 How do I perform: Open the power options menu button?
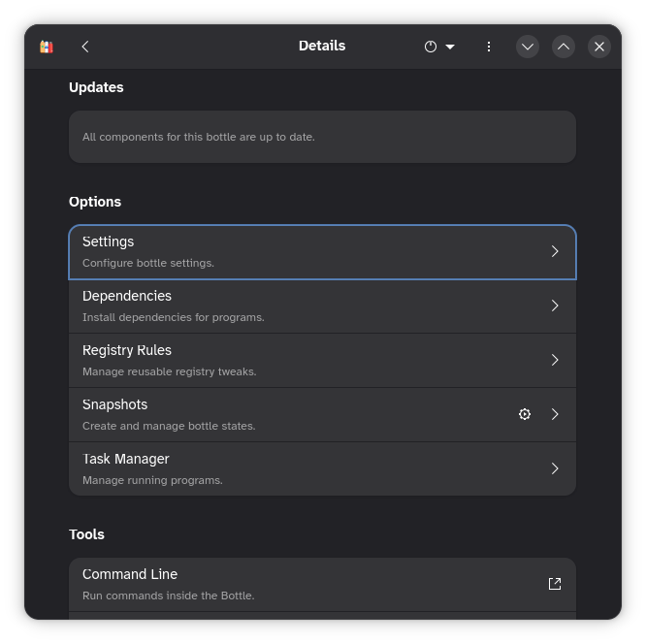tap(439, 47)
